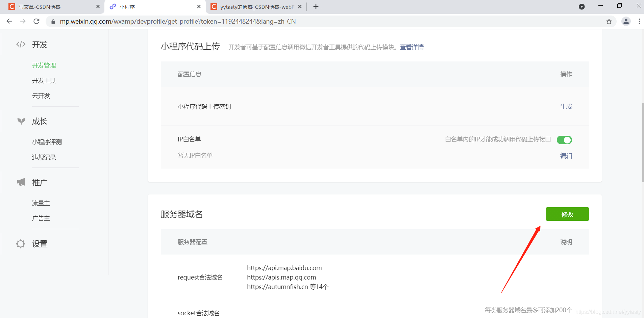Click the 服务器域名 section heading
This screenshot has height=318, width=644.
click(x=182, y=214)
